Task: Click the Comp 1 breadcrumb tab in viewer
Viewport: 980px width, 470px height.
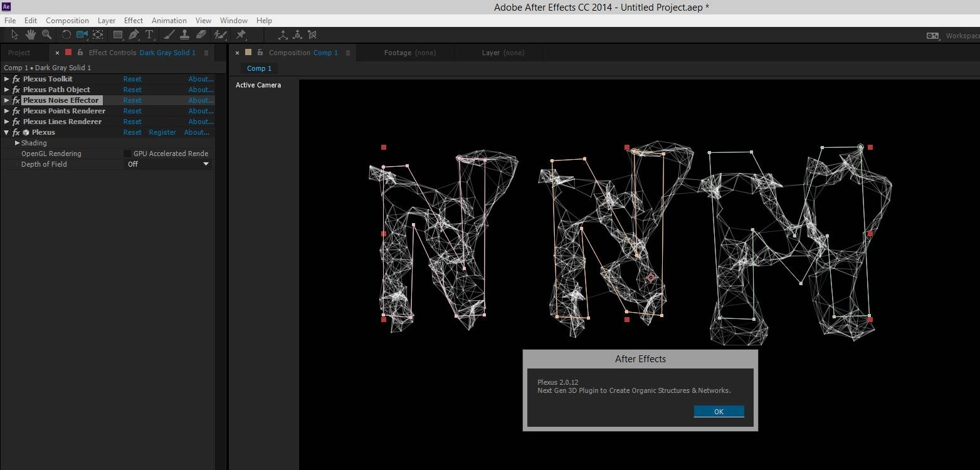Action: click(259, 68)
